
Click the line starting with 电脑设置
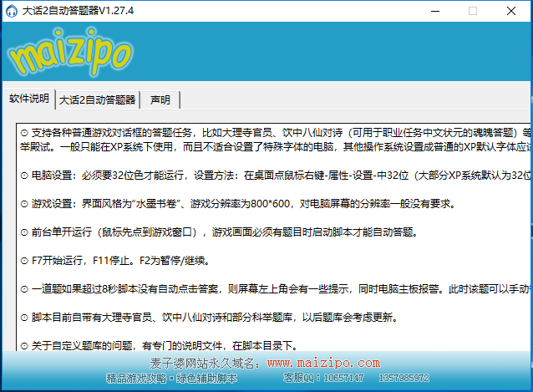pyautogui.click(x=276, y=176)
